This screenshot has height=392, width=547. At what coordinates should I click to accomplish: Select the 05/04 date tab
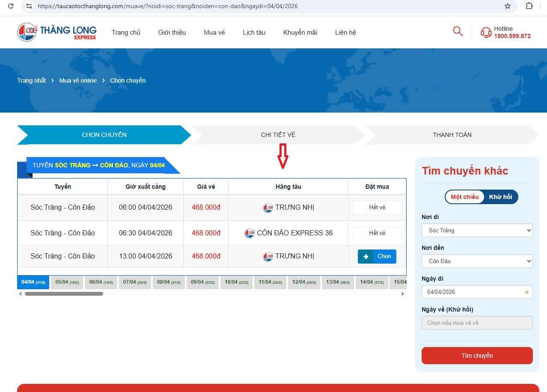(67, 282)
